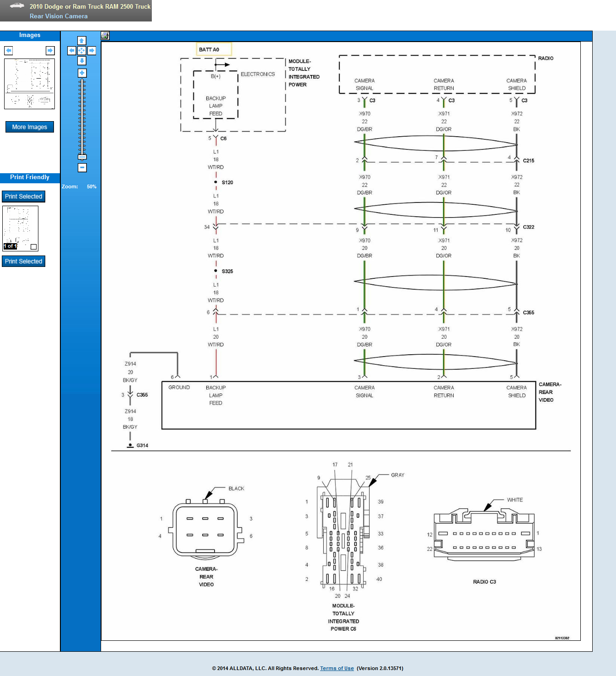Click the Images panel header

[30, 36]
